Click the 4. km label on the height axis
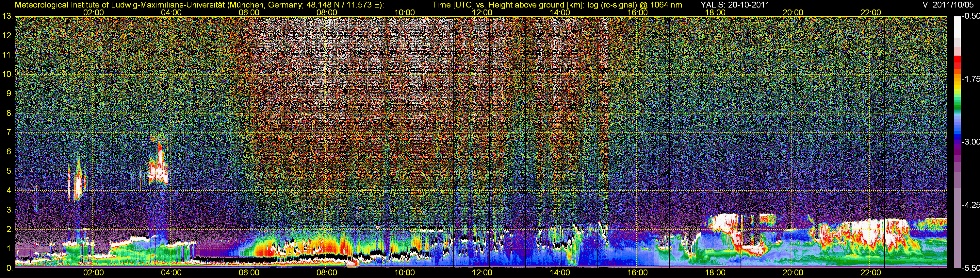Viewport: 980px width, 278px height. pyautogui.click(x=10, y=190)
